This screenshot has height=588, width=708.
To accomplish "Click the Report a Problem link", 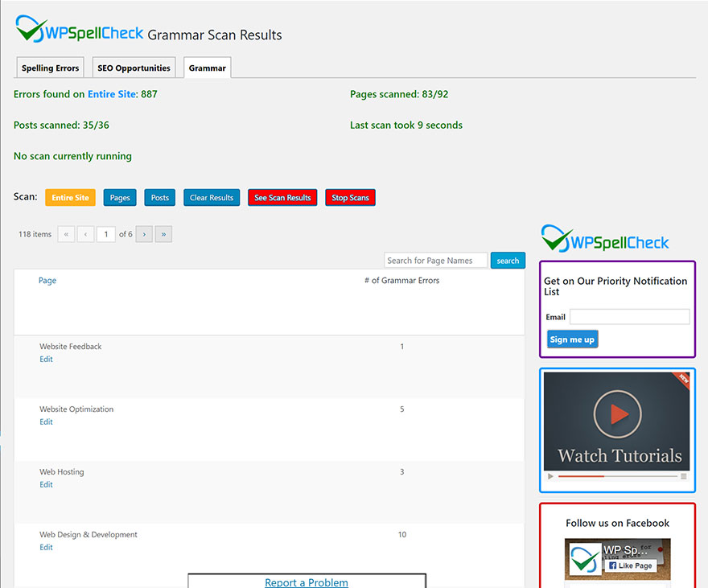I will pos(307,582).
